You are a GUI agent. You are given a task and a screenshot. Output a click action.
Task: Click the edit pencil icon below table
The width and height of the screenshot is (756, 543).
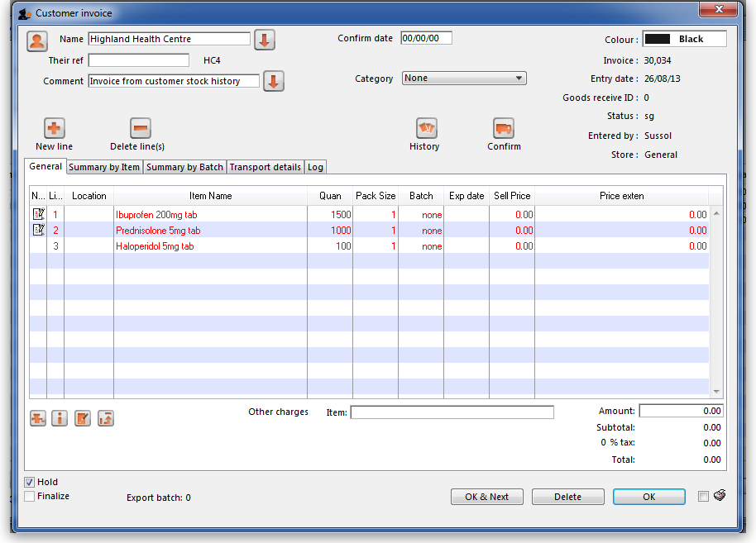[x=82, y=418]
